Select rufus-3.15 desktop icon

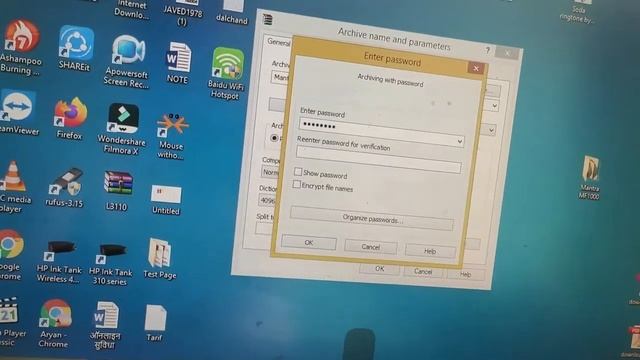pos(64,187)
